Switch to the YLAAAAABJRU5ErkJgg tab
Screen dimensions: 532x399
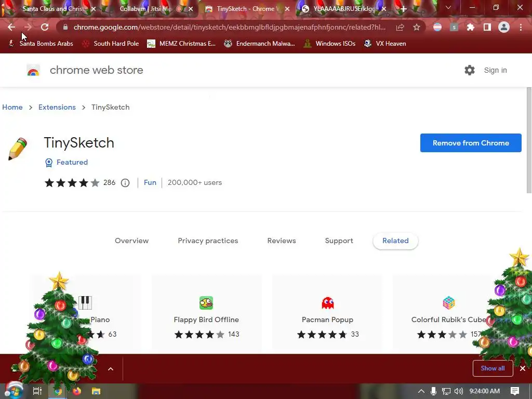pyautogui.click(x=344, y=9)
